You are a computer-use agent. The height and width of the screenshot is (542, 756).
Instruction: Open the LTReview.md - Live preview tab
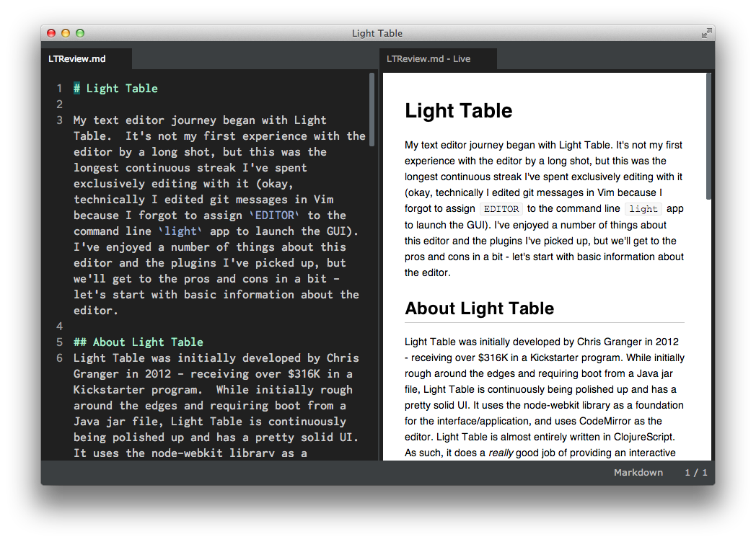point(428,59)
